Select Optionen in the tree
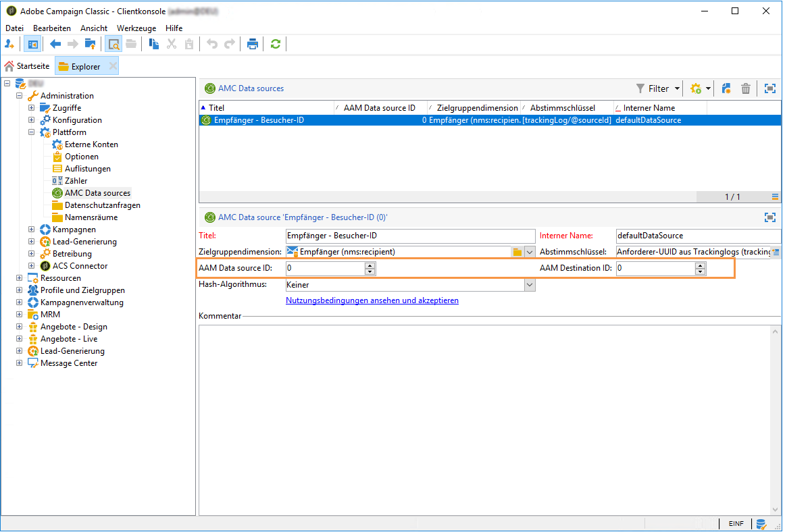785x532 pixels. pos(81,157)
